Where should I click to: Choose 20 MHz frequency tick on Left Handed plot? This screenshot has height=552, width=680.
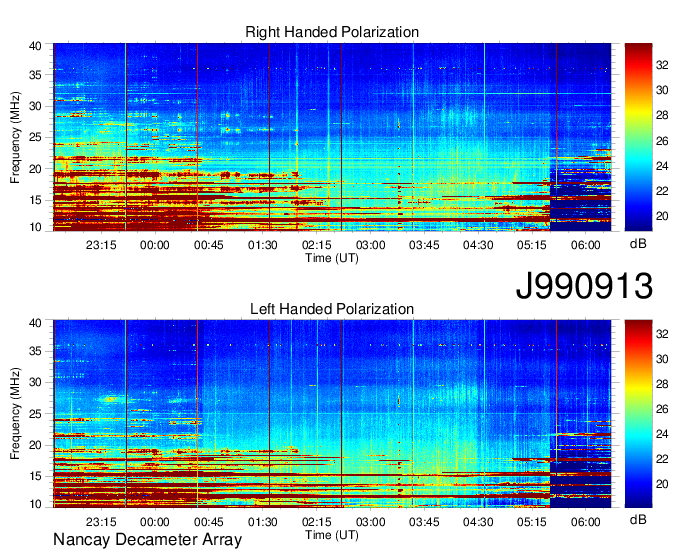[35, 445]
